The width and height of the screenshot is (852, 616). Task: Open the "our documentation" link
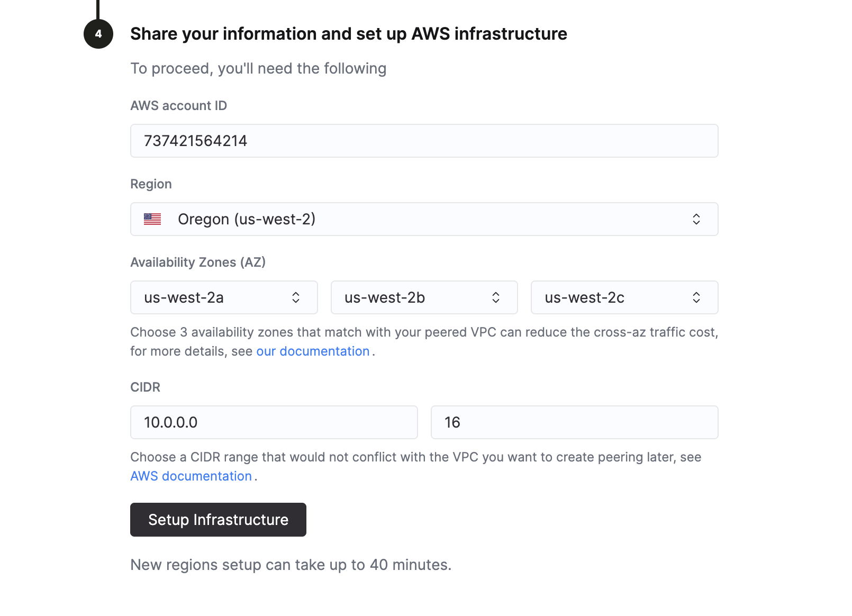click(x=313, y=351)
